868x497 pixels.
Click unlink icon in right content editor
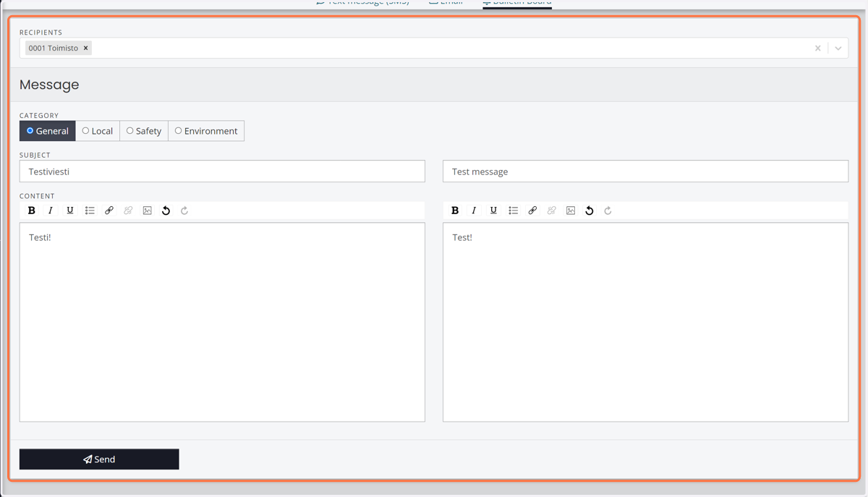pyautogui.click(x=551, y=211)
